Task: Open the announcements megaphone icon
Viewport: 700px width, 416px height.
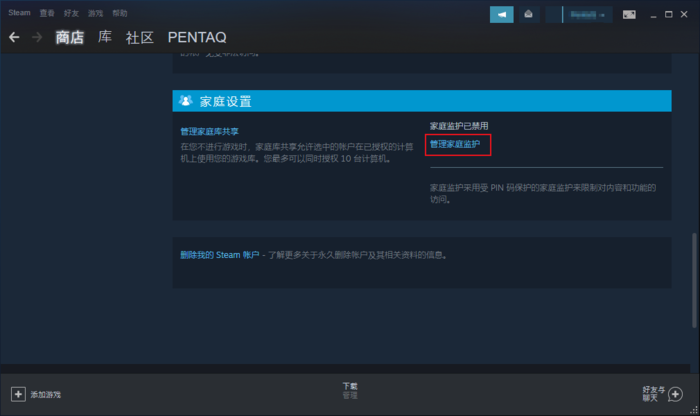Action: (501, 15)
